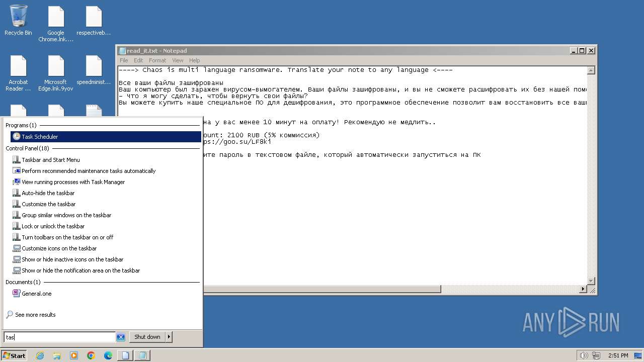Viewport: 644px width, 362px height.
Task: Clear the start menu search box
Action: 121,337
